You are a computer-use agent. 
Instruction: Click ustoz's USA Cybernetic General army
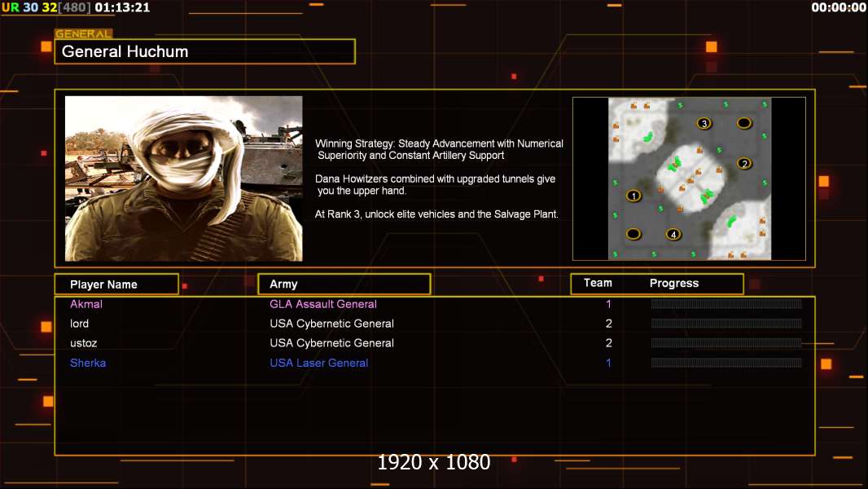[x=331, y=343]
